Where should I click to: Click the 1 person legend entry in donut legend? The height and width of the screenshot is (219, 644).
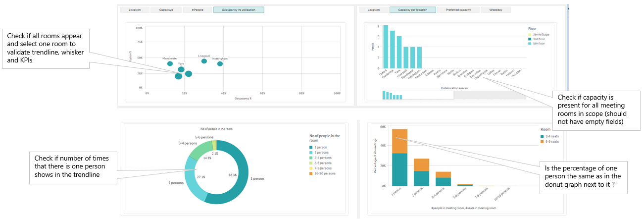pos(318,147)
